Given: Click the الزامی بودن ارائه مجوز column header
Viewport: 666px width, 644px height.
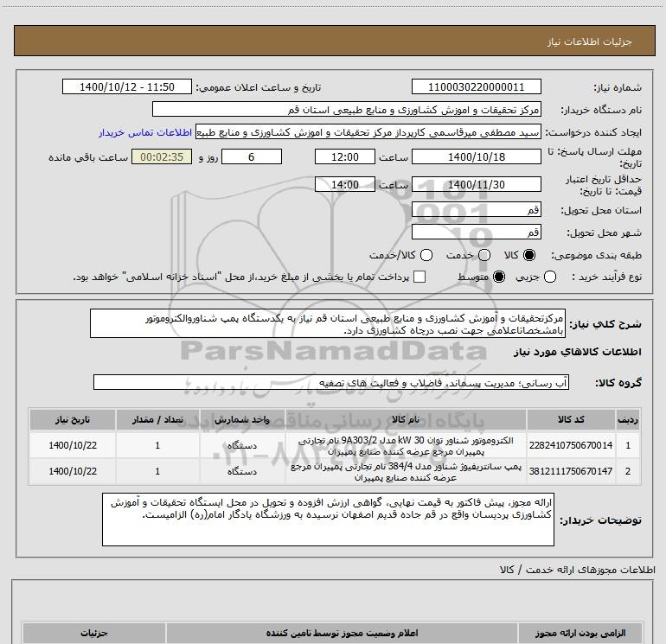Looking at the screenshot, I should [580, 633].
